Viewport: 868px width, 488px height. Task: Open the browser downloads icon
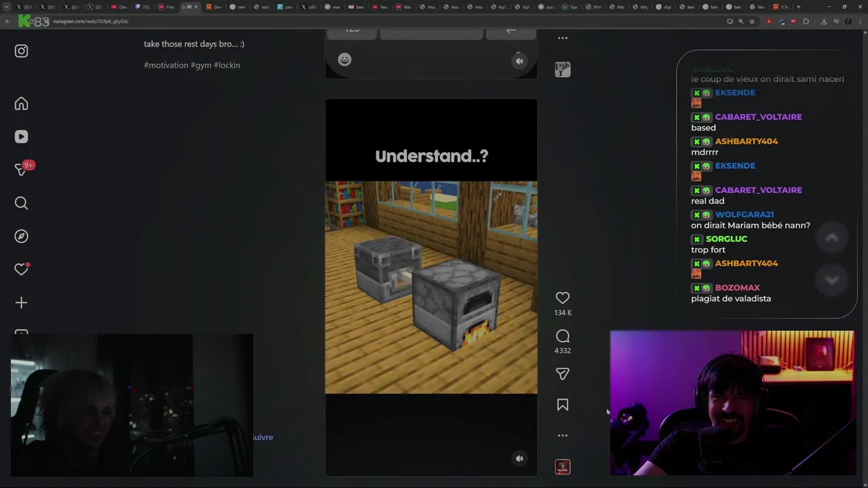[824, 21]
